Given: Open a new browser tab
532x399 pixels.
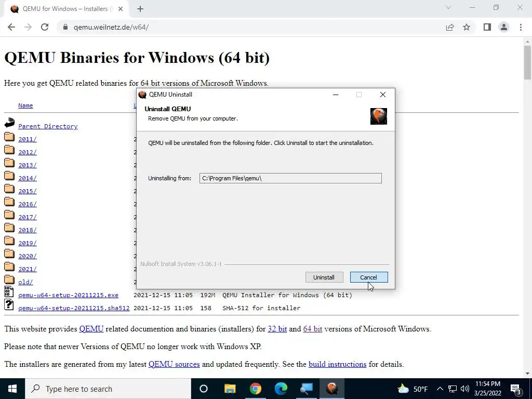Looking at the screenshot, I should click(x=140, y=9).
